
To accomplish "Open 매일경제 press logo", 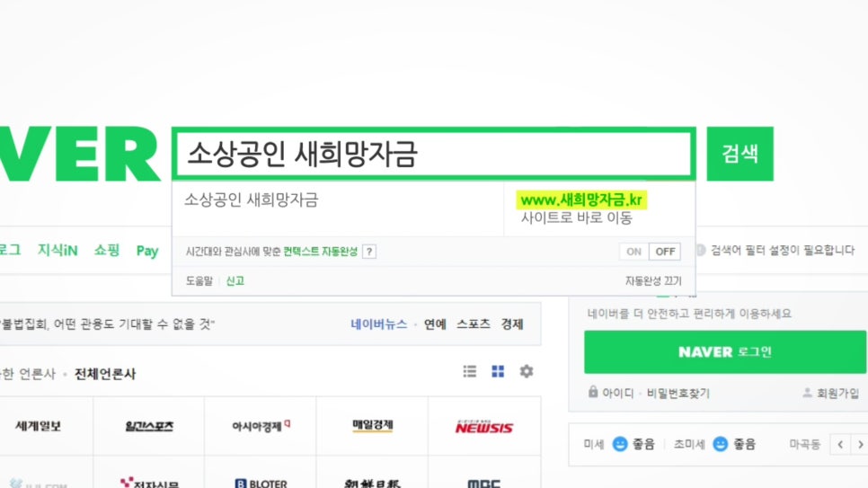I will point(373,425).
